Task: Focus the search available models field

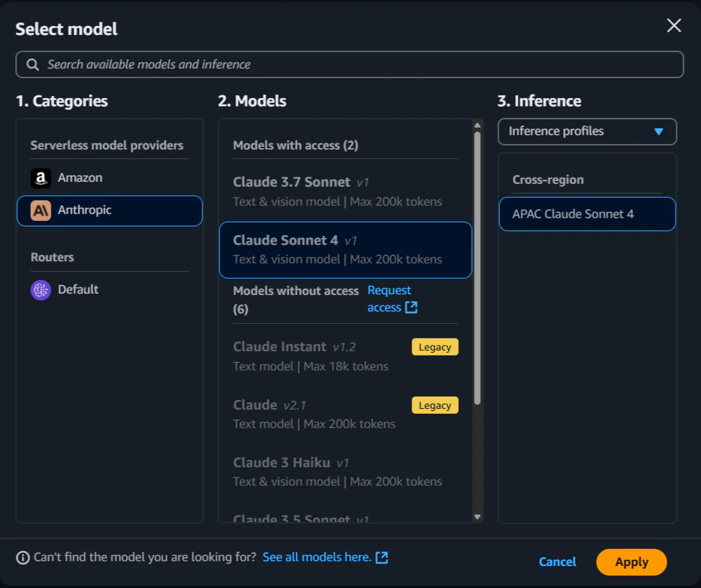Action: tap(350, 64)
